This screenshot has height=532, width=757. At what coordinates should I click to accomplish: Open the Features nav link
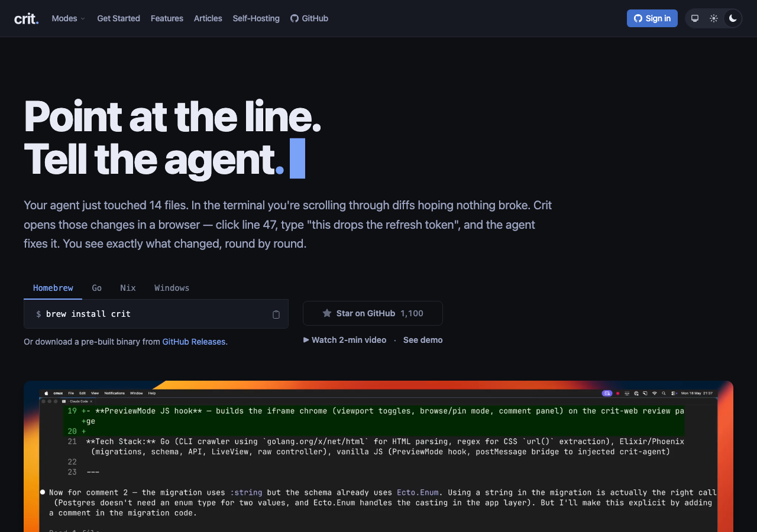pyautogui.click(x=167, y=18)
